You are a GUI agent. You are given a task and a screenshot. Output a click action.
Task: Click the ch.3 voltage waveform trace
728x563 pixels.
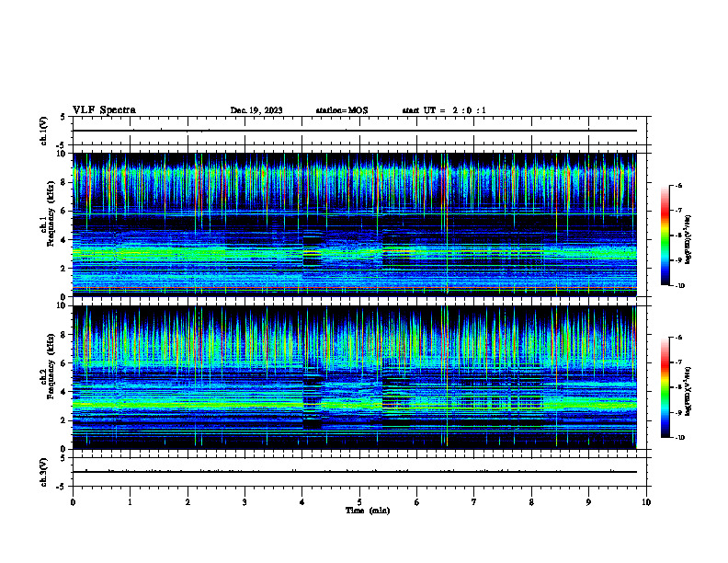tap(355, 472)
